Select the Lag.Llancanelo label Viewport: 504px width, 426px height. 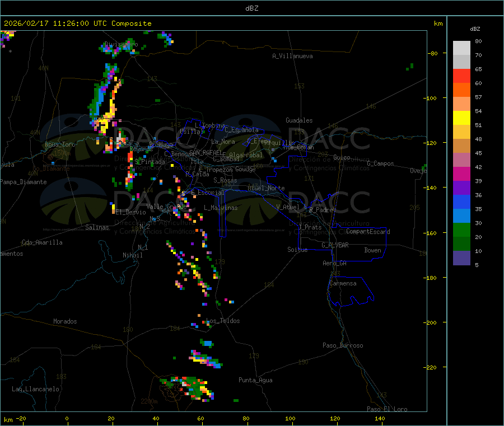[x=35, y=389]
